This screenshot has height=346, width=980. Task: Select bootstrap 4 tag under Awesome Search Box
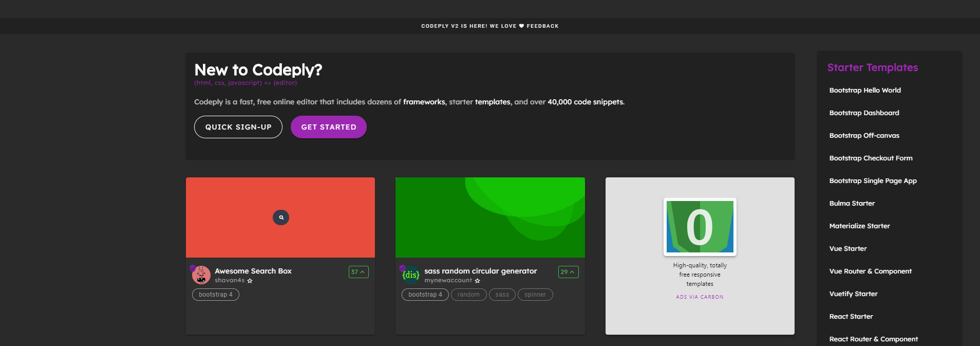pos(216,295)
